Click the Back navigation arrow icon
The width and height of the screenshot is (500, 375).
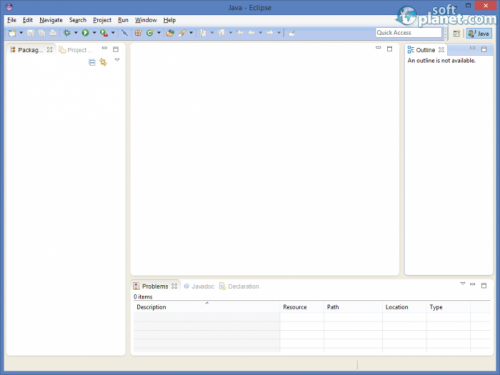tap(251, 33)
